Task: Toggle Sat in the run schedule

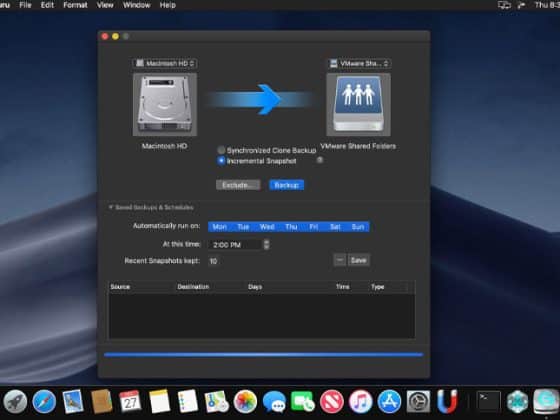Action: coord(335,227)
